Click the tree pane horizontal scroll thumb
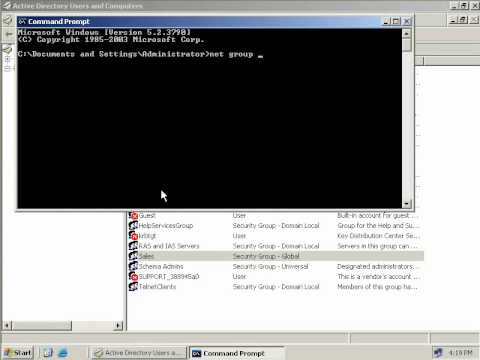This screenshot has width=480, height=360. pyautogui.click(x=42, y=325)
